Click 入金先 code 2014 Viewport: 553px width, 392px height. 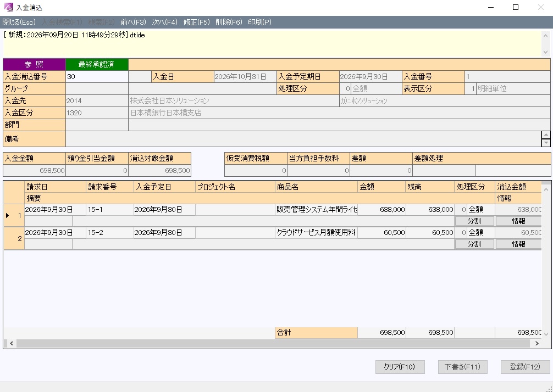(x=97, y=100)
